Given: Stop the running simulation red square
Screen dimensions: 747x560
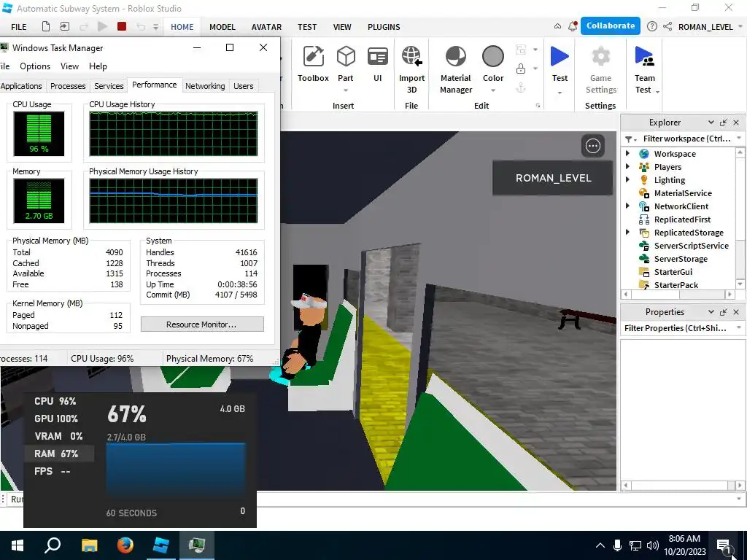Looking at the screenshot, I should [122, 27].
